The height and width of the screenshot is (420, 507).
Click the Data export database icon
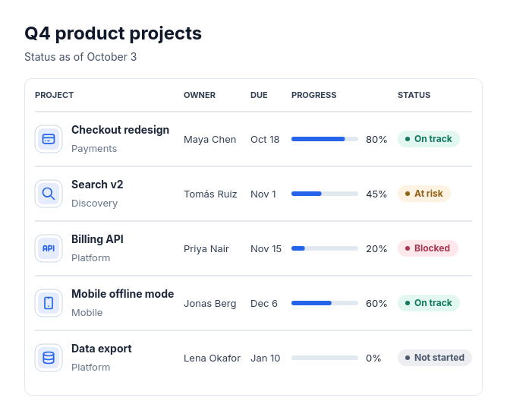click(x=49, y=358)
